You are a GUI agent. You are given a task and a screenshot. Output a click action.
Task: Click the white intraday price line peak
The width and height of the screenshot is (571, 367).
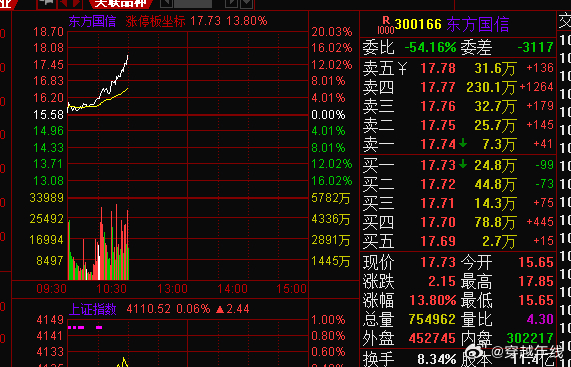coord(127,56)
